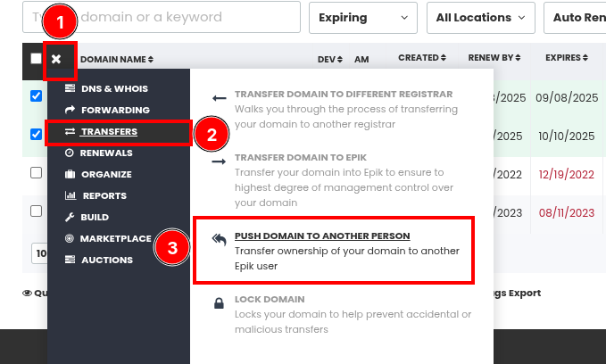
Task: Expand the Auto Renew filter dropdown
Action: coord(575,18)
